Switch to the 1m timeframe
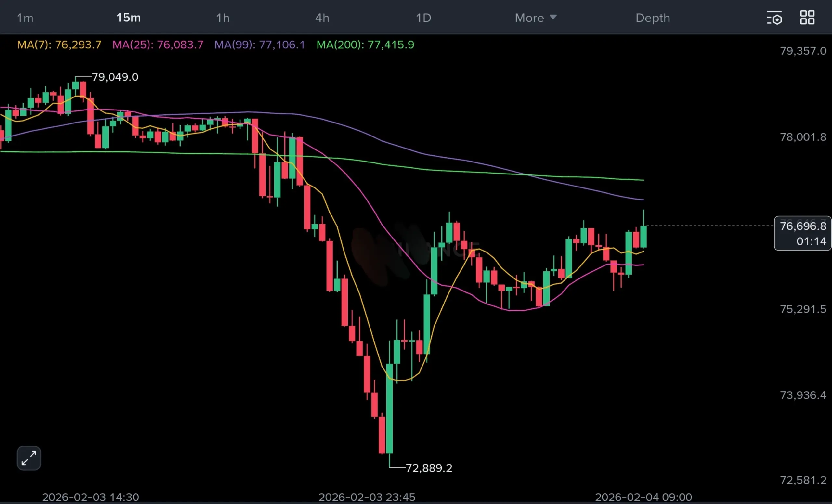832x504 pixels. [x=25, y=18]
